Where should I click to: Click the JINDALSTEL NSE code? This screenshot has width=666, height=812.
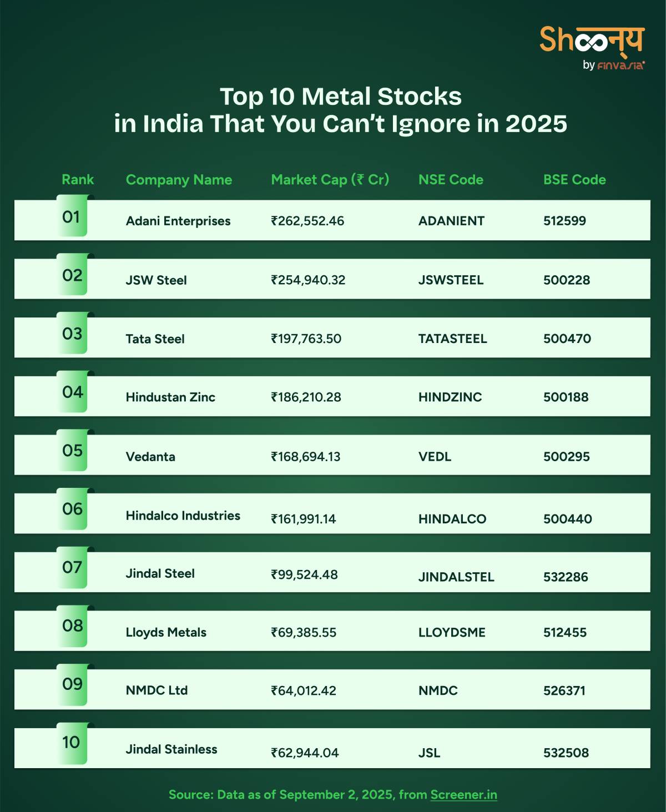(456, 577)
